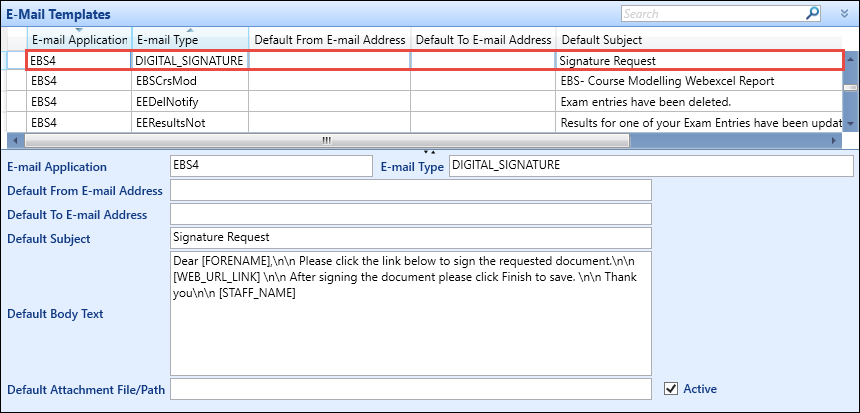Toggle the Active checkbox

point(670,388)
